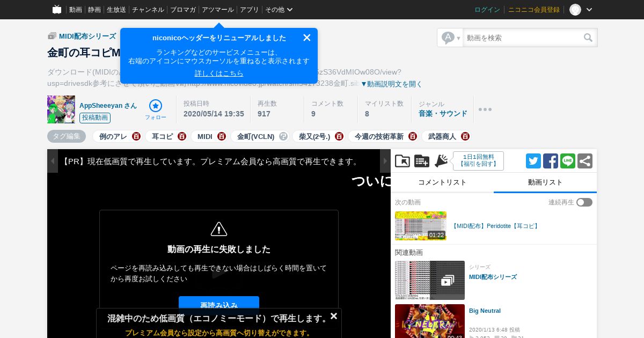Click the ニコニコ会員登録 link
This screenshot has width=644, height=338.
click(x=534, y=10)
